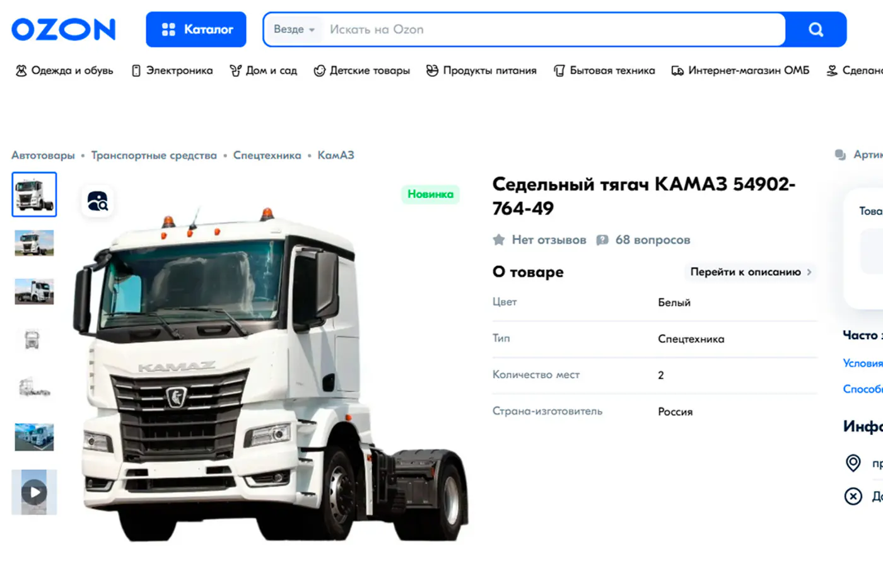Open Электроника category
The image size is (883, 588).
(x=179, y=71)
